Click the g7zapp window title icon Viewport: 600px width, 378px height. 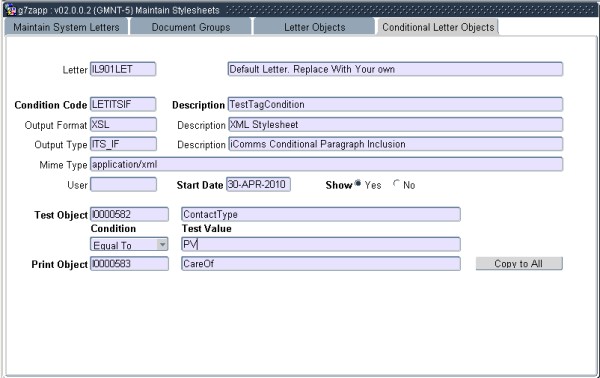click(10, 10)
